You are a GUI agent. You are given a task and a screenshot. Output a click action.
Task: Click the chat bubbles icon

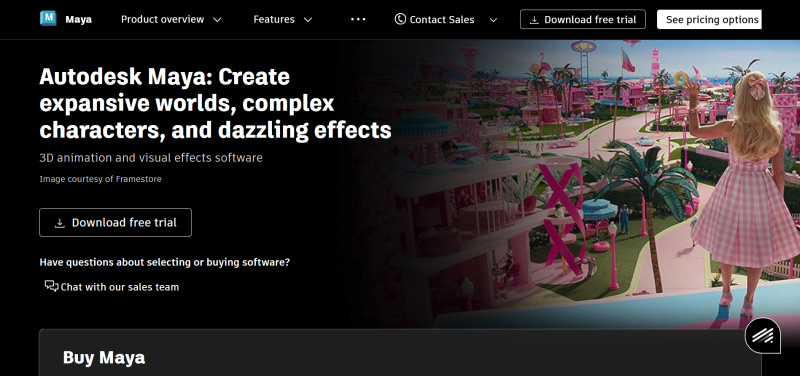[51, 286]
